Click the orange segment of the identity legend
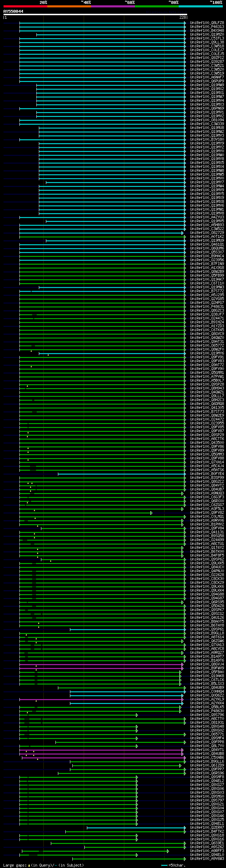 click(69, 6)
